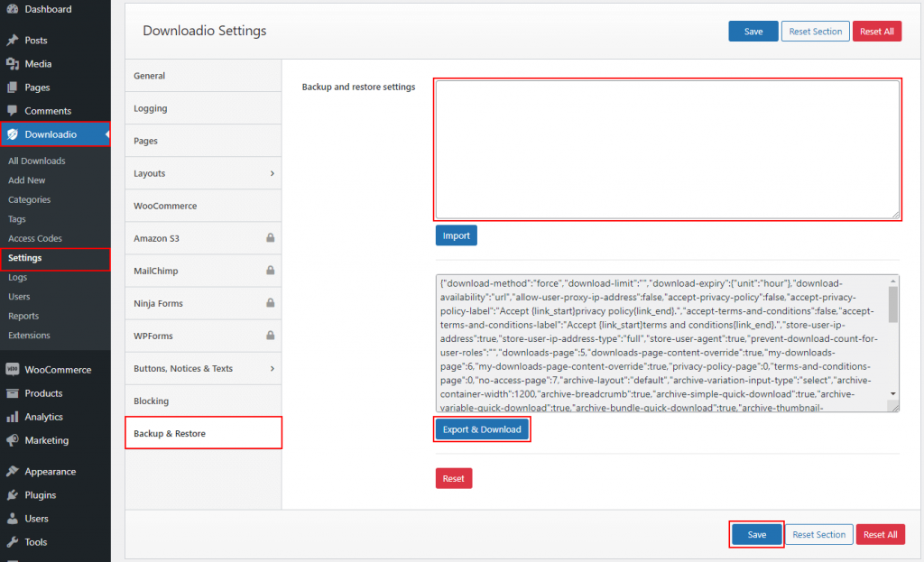Viewport: 924px width, 562px height.
Task: Open the Reports submenu link
Action: [23, 316]
